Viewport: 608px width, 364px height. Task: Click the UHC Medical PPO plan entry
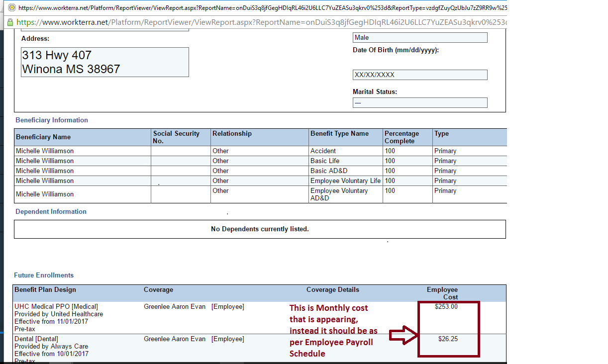pos(56,307)
